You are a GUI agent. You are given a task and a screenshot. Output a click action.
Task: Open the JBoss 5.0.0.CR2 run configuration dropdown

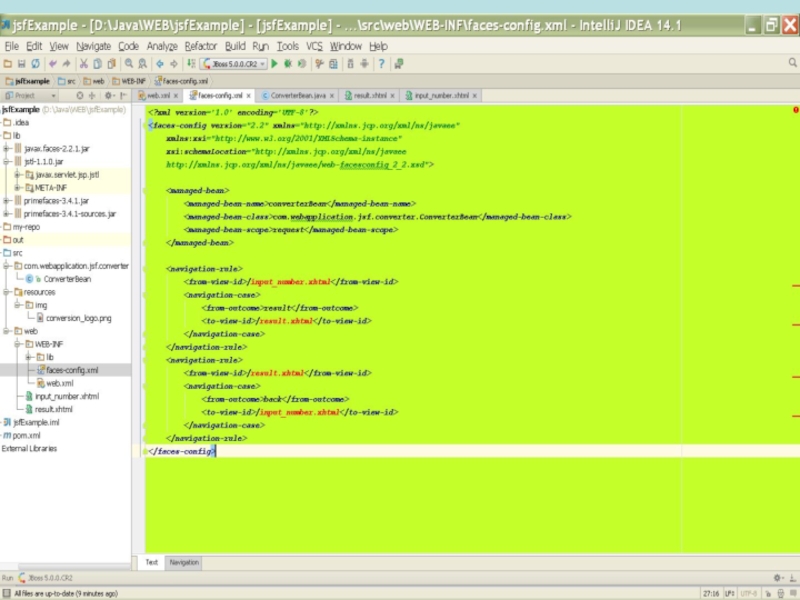(x=233, y=64)
